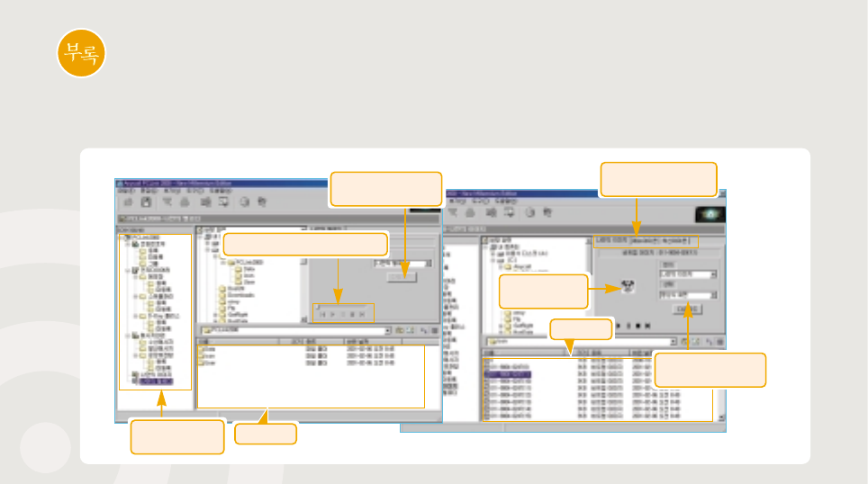
Task: Collapse the E-Ray node in left category tree
Action: point(136,316)
